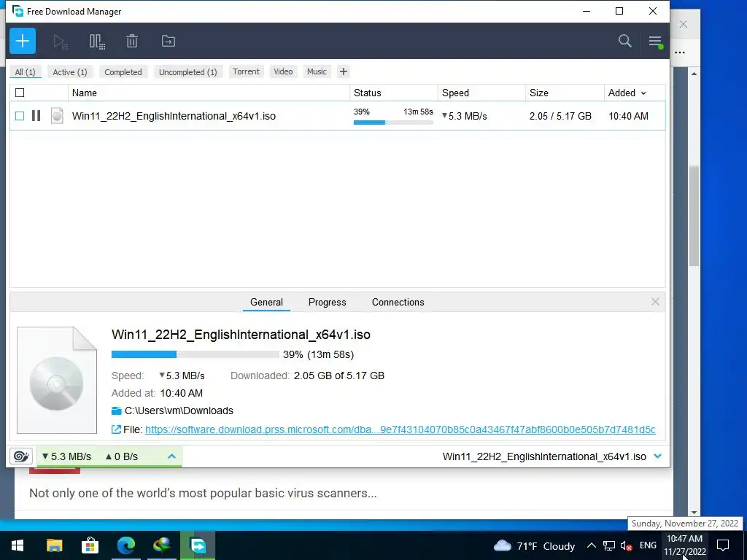Open the download folder icon next to path

[x=116, y=411]
